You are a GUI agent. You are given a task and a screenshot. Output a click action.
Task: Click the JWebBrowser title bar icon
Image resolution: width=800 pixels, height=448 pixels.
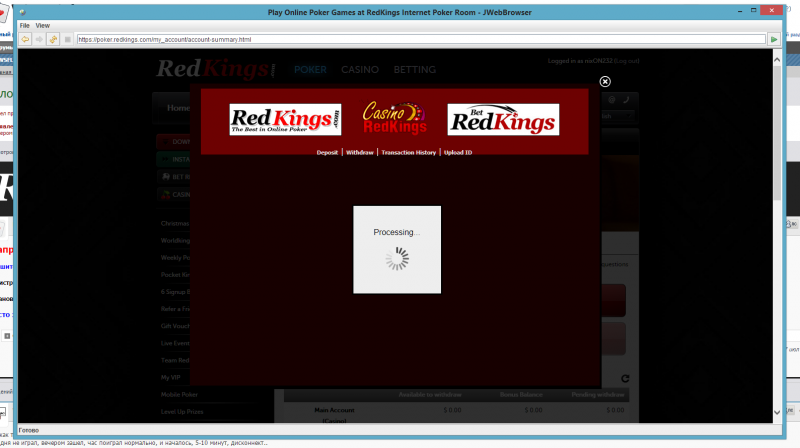tap(22, 12)
